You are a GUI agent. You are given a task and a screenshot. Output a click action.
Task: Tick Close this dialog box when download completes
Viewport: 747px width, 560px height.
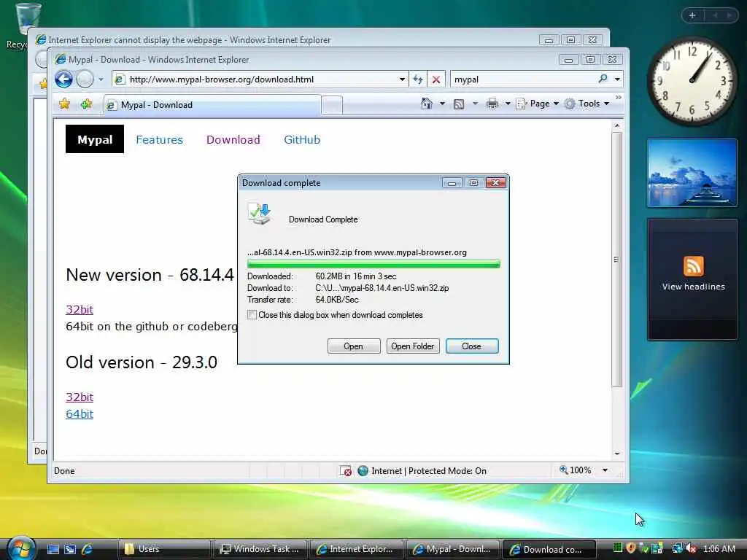pos(252,315)
